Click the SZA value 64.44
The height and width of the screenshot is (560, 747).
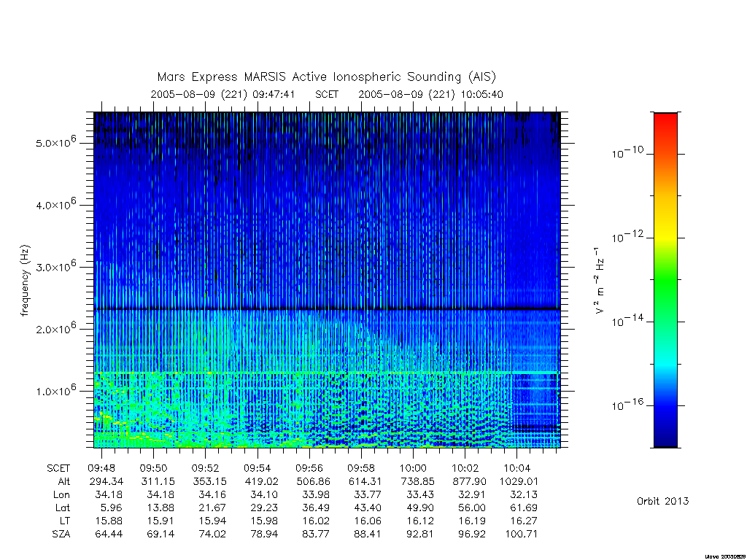pos(109,534)
